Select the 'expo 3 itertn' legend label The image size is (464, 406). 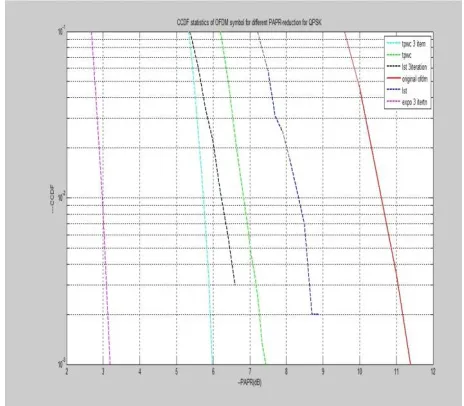(414, 102)
